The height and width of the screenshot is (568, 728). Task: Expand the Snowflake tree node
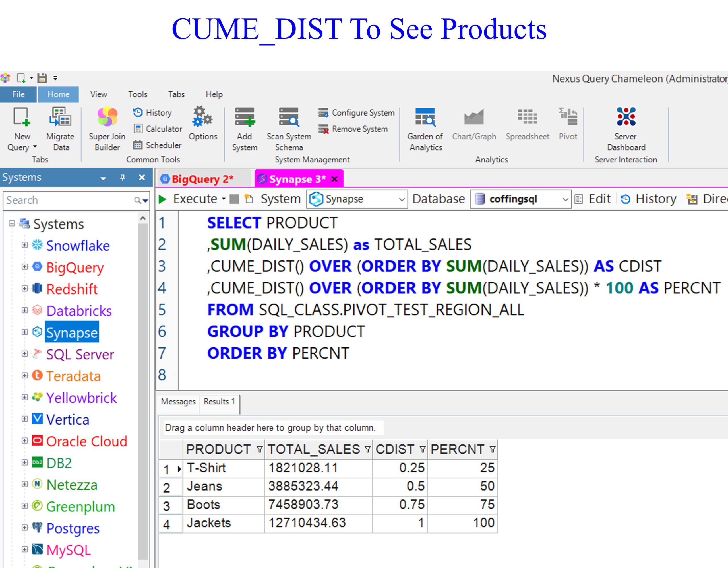point(25,245)
